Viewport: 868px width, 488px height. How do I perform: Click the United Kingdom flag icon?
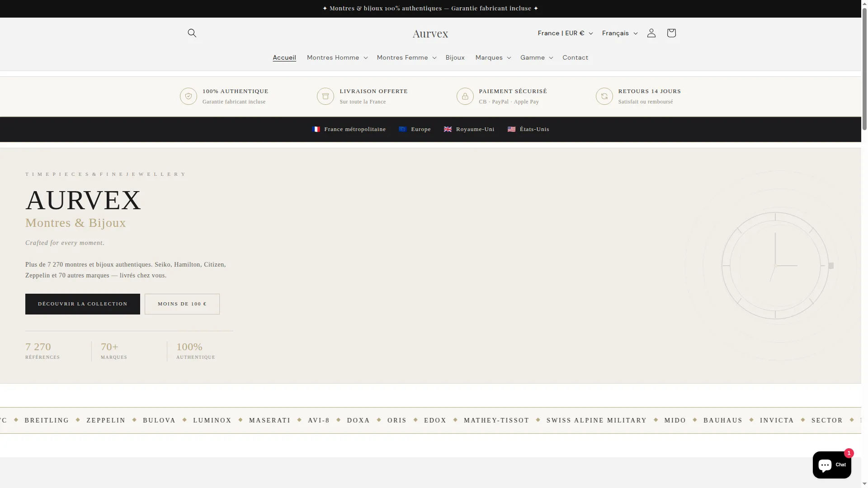coord(448,129)
